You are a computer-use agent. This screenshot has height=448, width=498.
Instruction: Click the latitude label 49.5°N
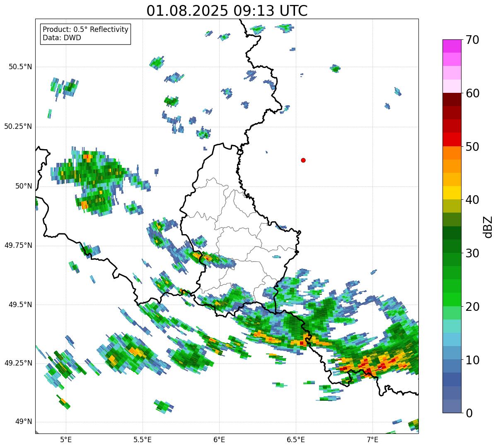click(x=21, y=305)
